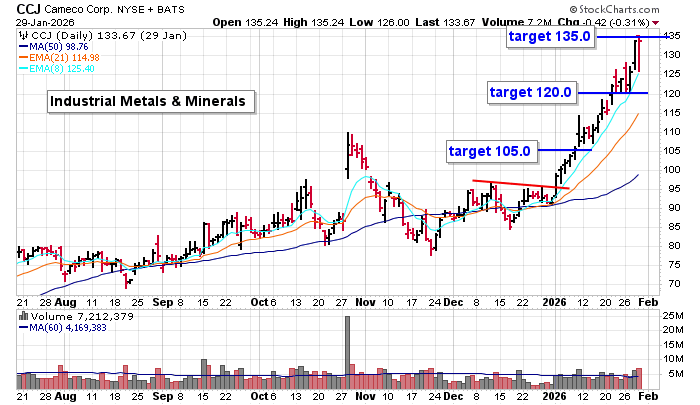
Task: Click the blue MA(50) legend line marker
Action: 23,47
